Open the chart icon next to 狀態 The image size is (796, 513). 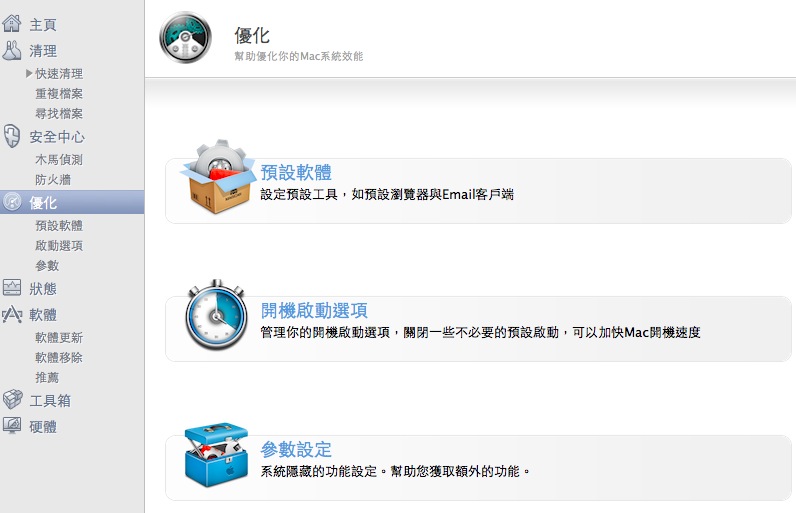point(12,288)
